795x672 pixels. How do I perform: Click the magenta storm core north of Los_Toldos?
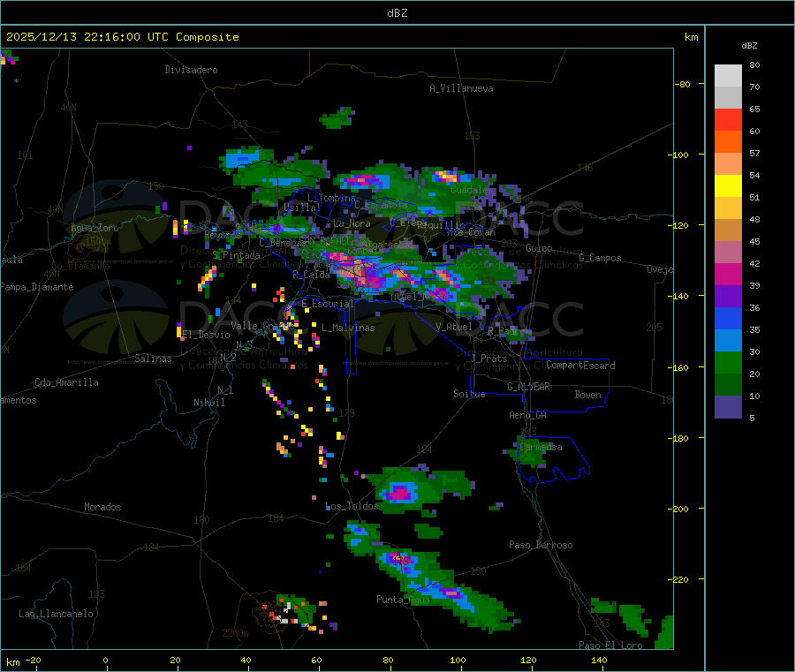coord(400,493)
